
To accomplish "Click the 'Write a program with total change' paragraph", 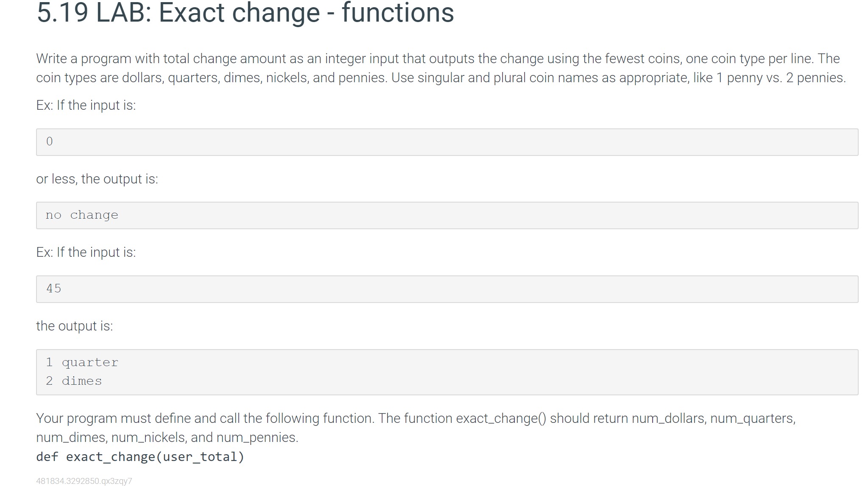I will tap(441, 68).
